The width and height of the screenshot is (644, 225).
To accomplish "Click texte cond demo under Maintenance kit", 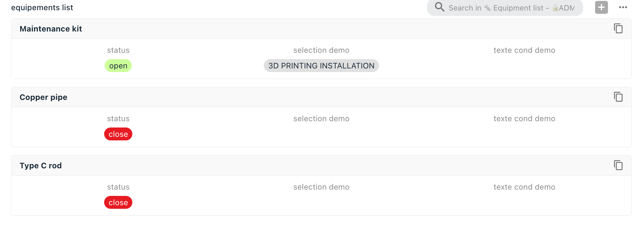I will click(x=524, y=50).
